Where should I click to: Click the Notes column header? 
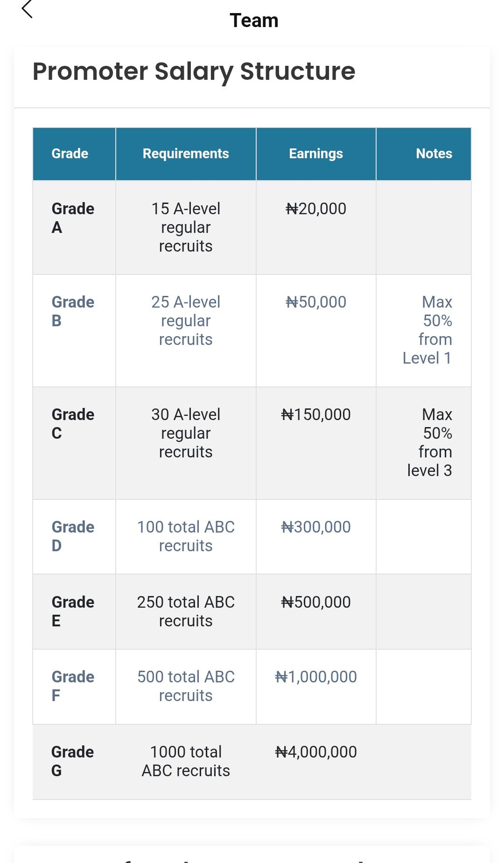point(434,154)
